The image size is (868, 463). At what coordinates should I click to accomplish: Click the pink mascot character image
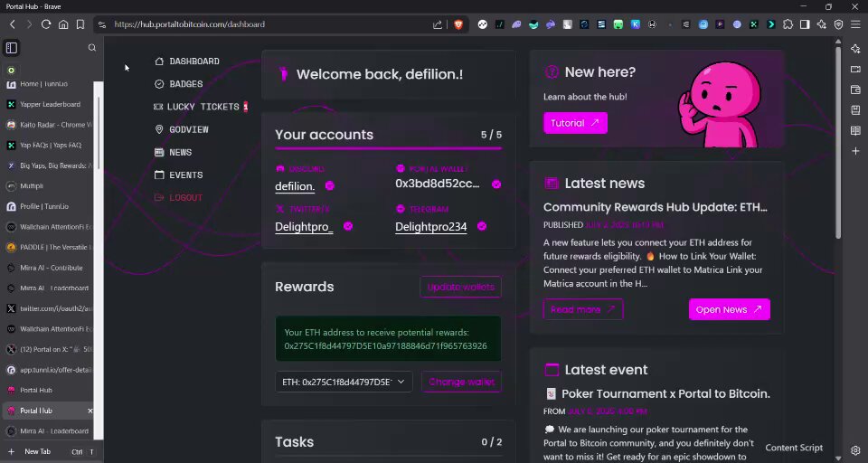pos(722,104)
